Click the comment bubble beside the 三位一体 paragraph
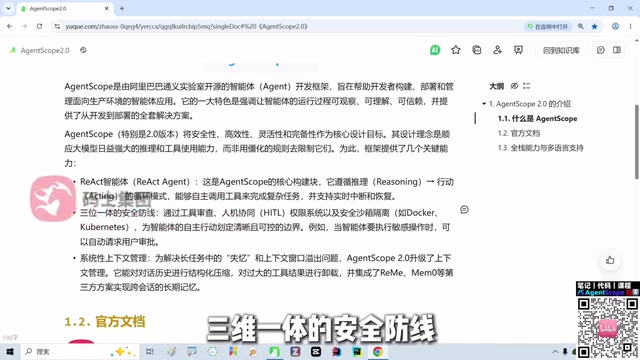The image size is (640, 360). [x=464, y=210]
